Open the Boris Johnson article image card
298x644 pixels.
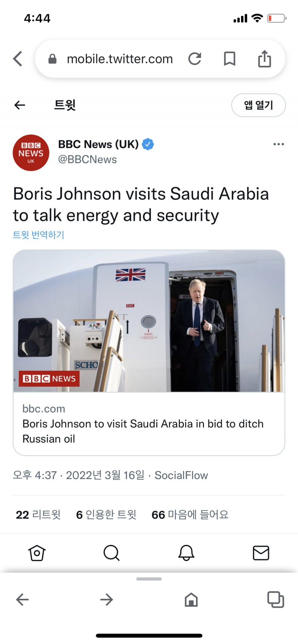[149, 353]
